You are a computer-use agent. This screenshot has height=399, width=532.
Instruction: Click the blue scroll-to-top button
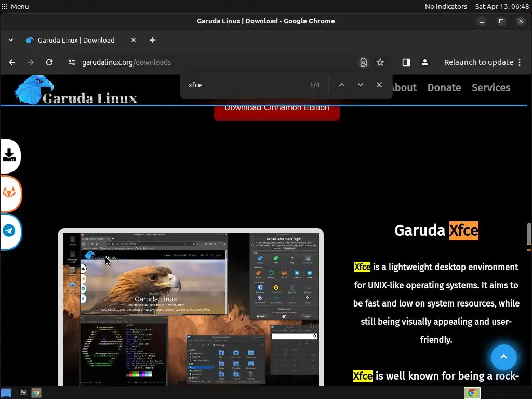point(503,357)
